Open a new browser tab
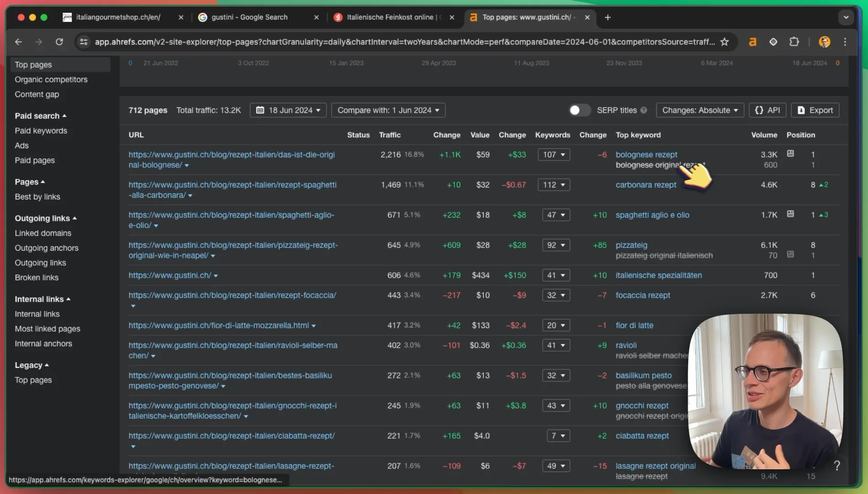The width and height of the screenshot is (868, 494). pos(607,17)
